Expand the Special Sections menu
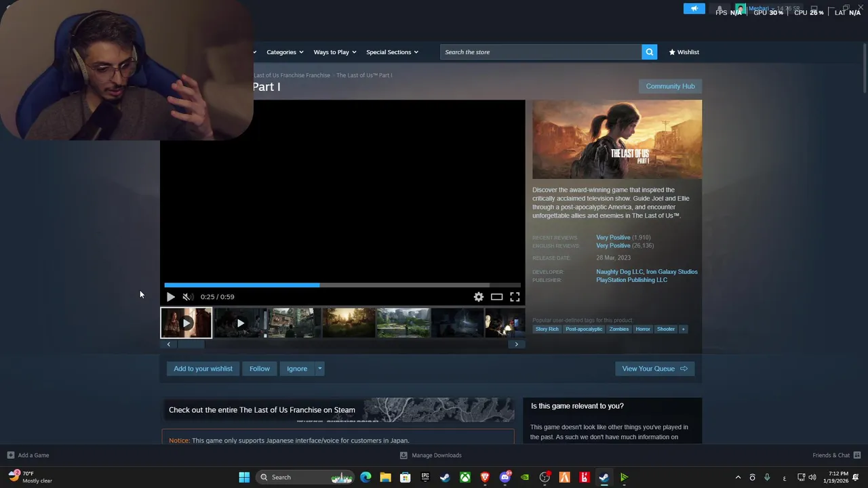Image resolution: width=868 pixels, height=488 pixels. coord(392,52)
